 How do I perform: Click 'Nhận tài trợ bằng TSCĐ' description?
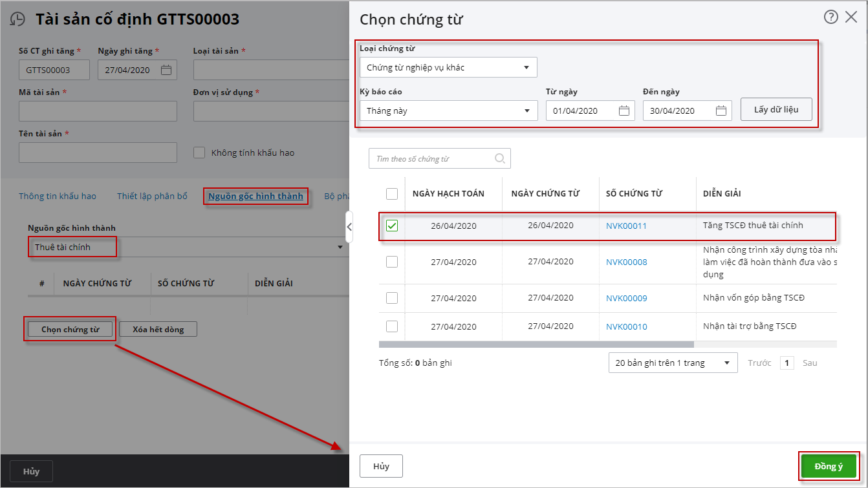coord(750,326)
